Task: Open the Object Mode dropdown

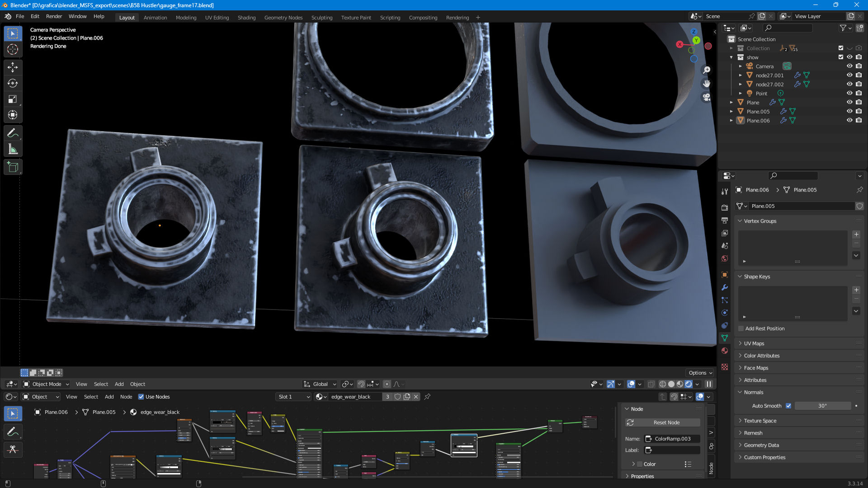Action: click(46, 384)
